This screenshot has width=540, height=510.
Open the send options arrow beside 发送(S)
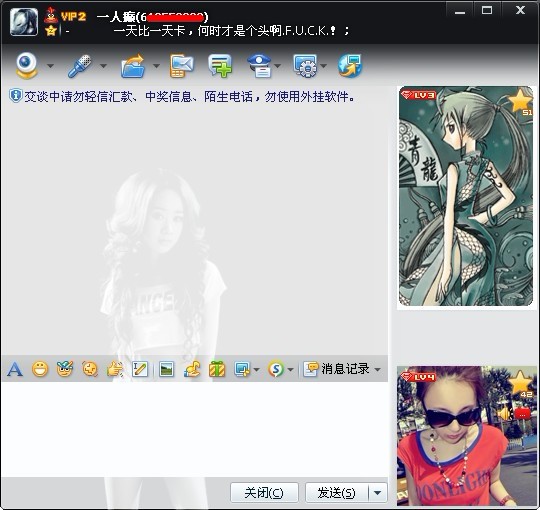pos(377,493)
